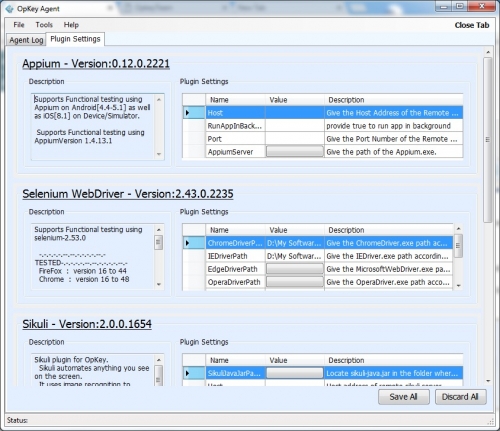Click the AppiumServer browse value button
500x431 pixels.
[295, 152]
